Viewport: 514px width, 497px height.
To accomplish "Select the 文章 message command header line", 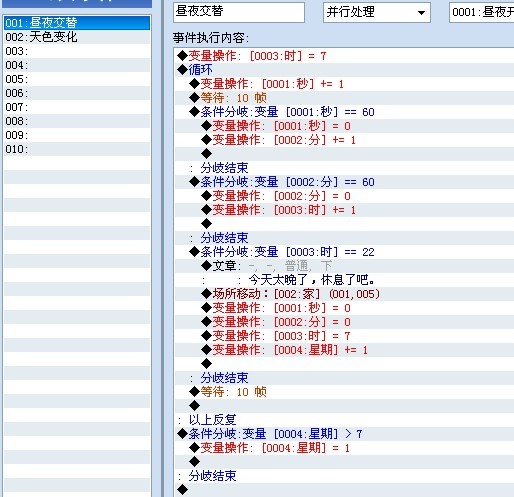I will point(344,266).
